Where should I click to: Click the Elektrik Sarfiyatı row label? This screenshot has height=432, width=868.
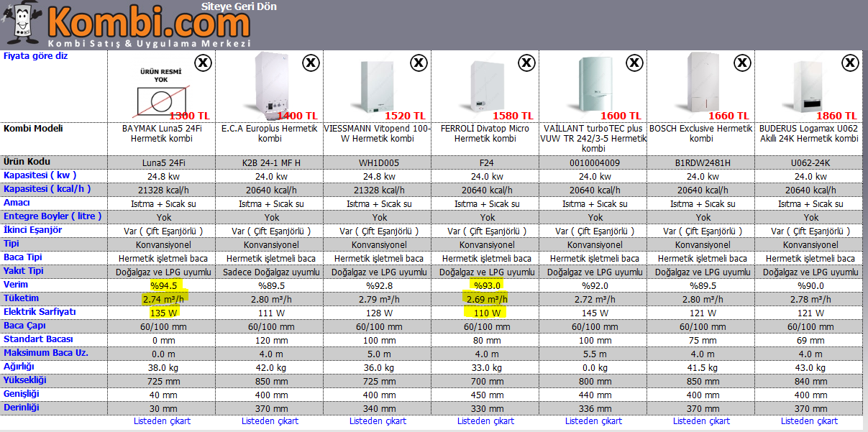click(40, 312)
